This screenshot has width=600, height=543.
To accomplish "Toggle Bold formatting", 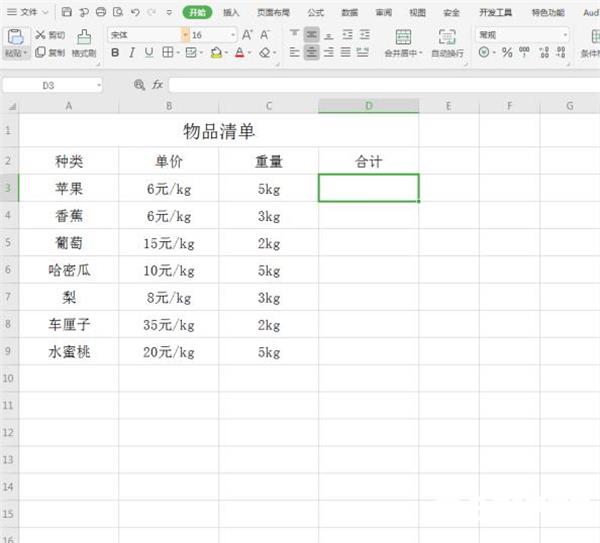I will point(115,52).
